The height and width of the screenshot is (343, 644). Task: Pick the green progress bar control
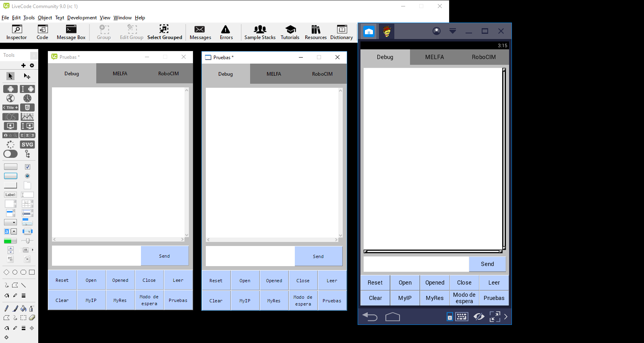tap(10, 241)
